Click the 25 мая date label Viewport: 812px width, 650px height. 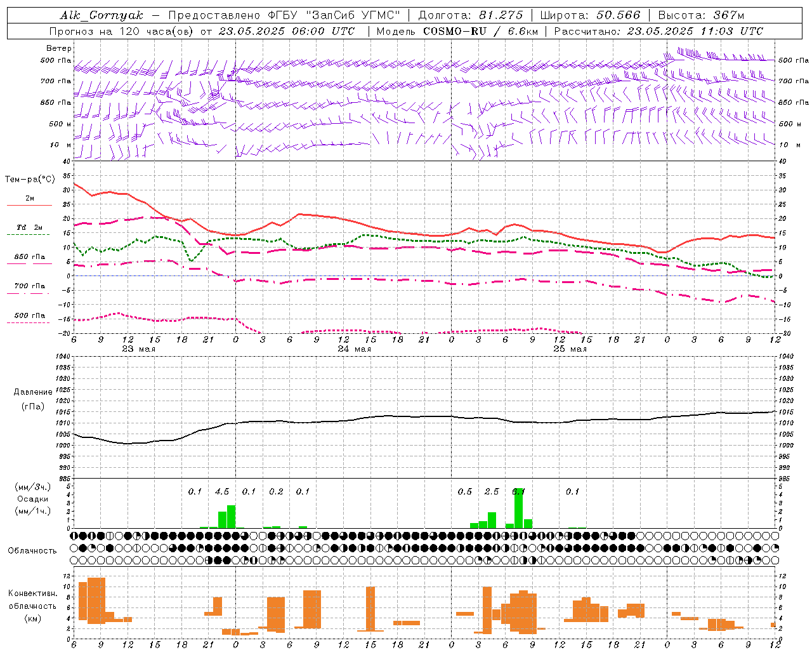coord(570,349)
